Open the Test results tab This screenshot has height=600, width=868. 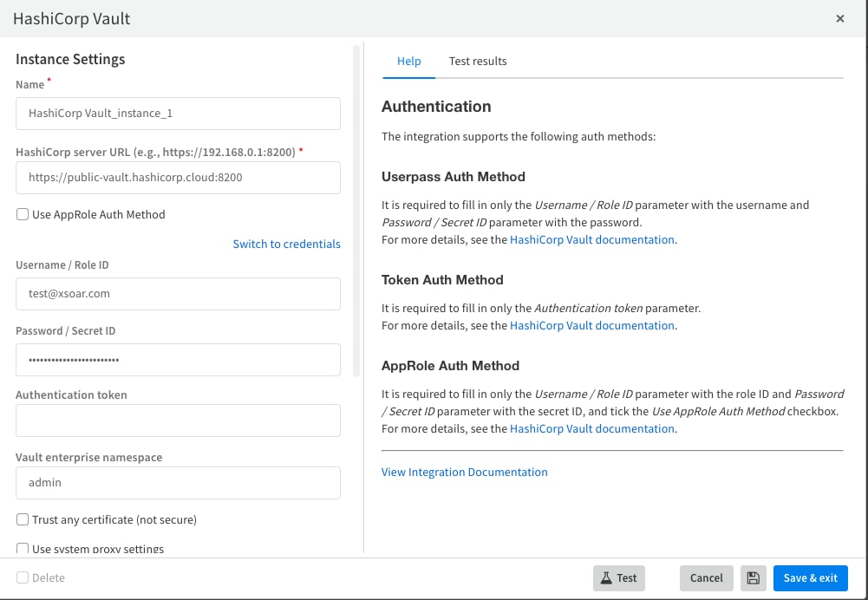point(478,61)
